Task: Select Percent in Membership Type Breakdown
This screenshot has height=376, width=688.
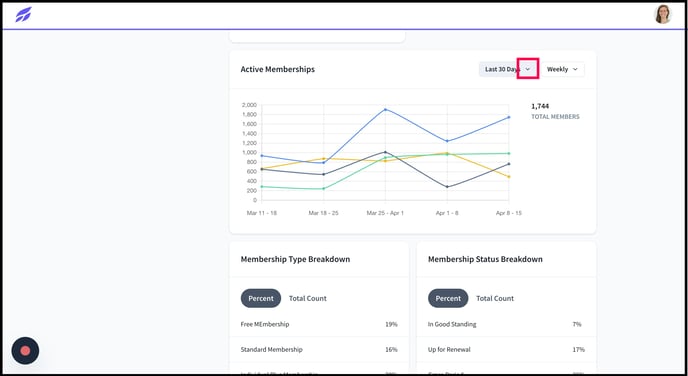Action: (x=261, y=298)
